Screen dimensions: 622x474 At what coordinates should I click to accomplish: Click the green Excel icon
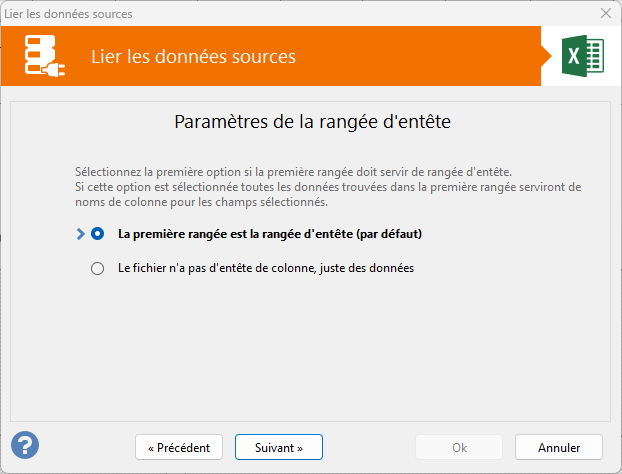pos(582,56)
